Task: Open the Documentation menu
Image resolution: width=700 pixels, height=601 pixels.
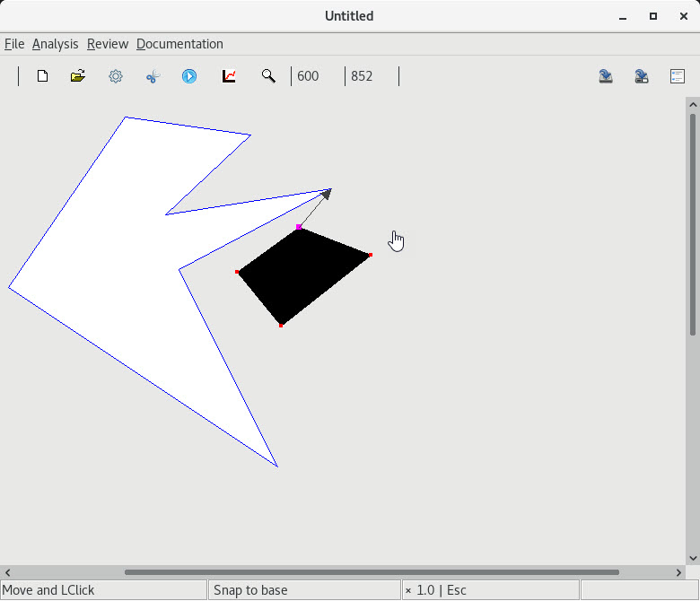Action: coord(179,44)
